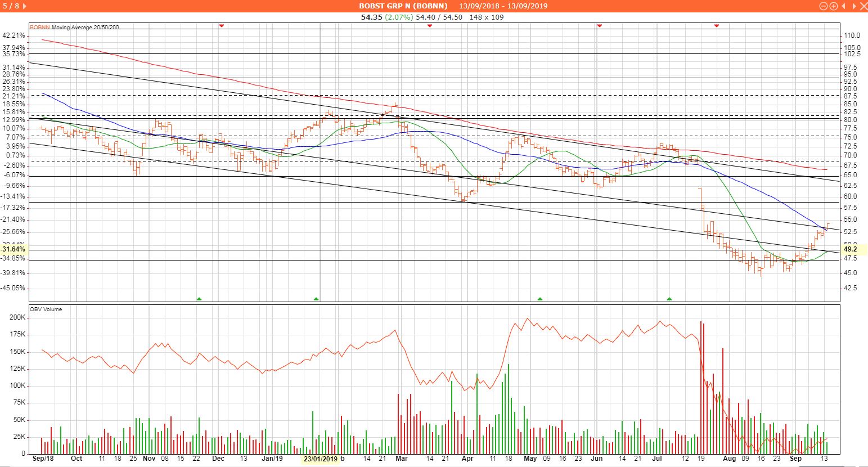This screenshot has width=868, height=467.
Task: Click the date range 13/09/2018 - 13/09/2019
Action: (x=503, y=6)
